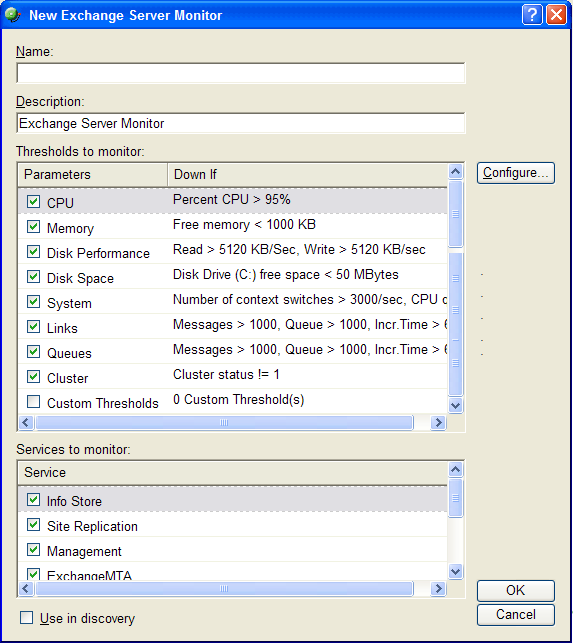The width and height of the screenshot is (573, 643).
Task: Select 'Number of context switches' text
Action: point(253,300)
